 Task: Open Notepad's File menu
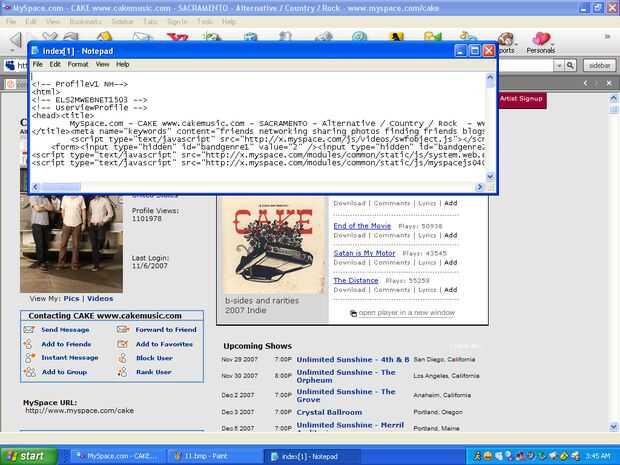click(x=38, y=64)
